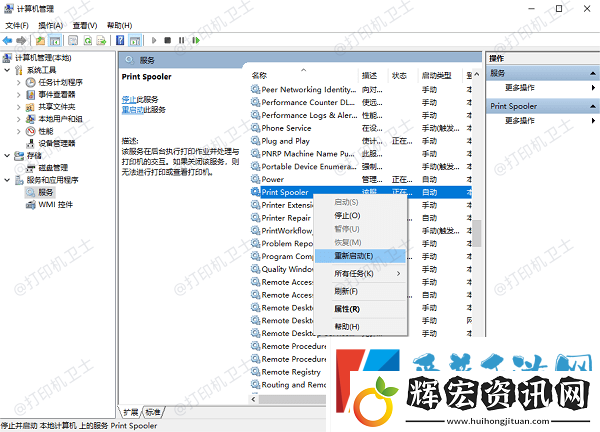The width and height of the screenshot is (600, 432).
Task: Click the horizontal scroll left arrow
Action: (x=253, y=399)
